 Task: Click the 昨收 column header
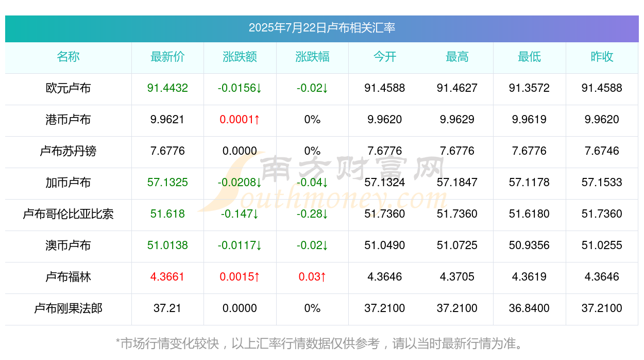pyautogui.click(x=602, y=57)
